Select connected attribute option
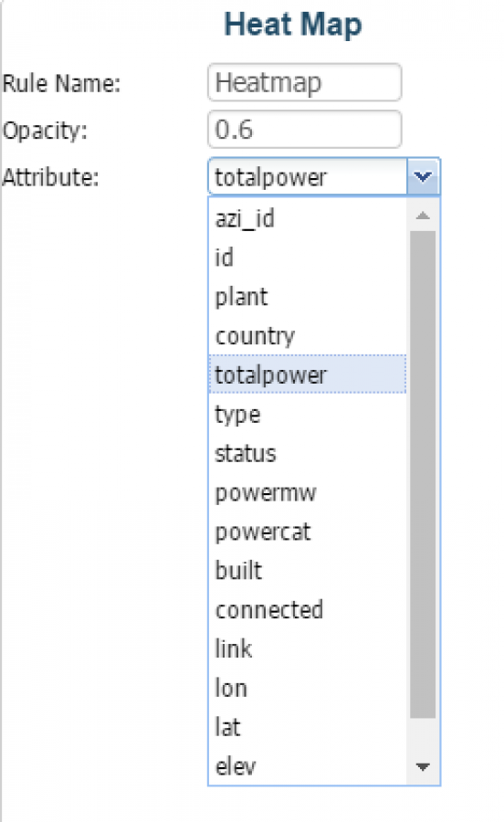Screen dimensions: 504x822 (x=308, y=610)
